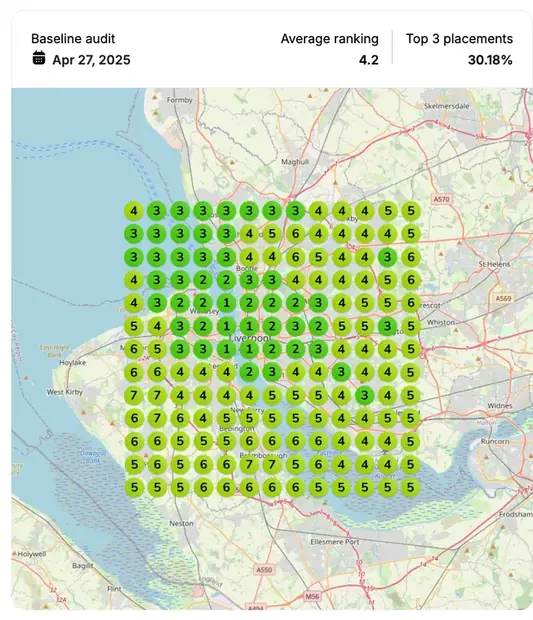This screenshot has width=533, height=620.
Task: Click the M56 motorway shield
Action: 312,596
